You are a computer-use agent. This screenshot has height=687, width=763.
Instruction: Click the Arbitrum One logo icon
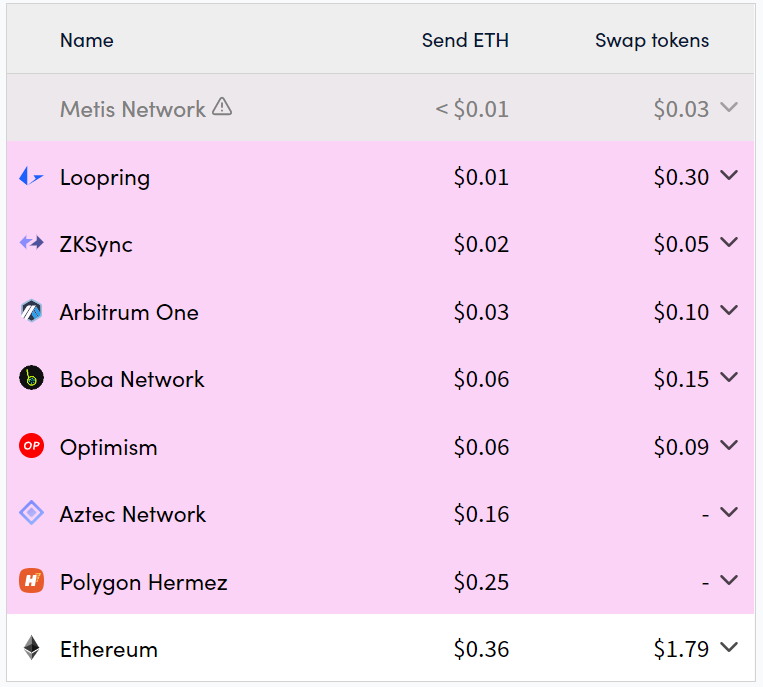[x=31, y=311]
